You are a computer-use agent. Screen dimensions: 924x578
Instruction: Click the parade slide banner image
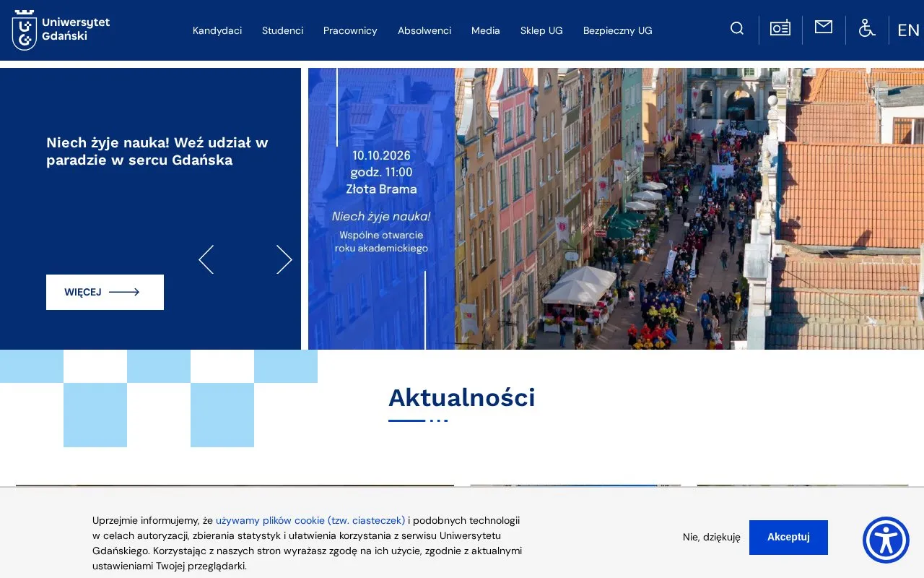(x=616, y=209)
